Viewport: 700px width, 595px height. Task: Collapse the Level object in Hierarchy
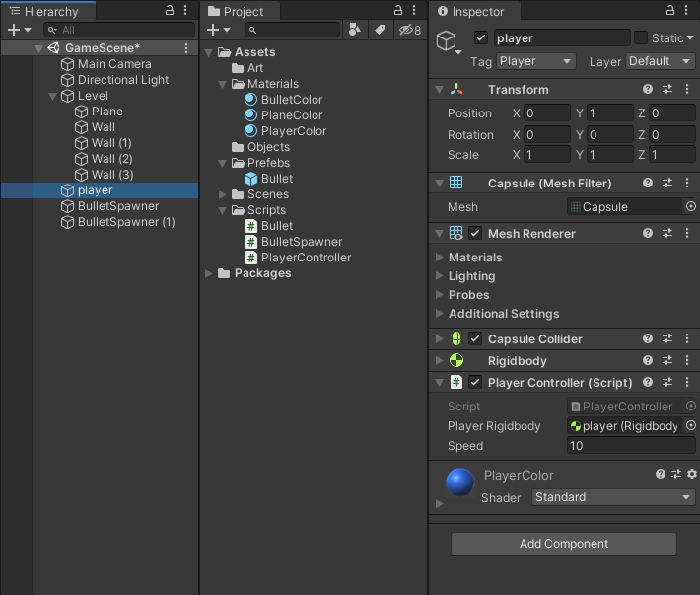pos(52,96)
